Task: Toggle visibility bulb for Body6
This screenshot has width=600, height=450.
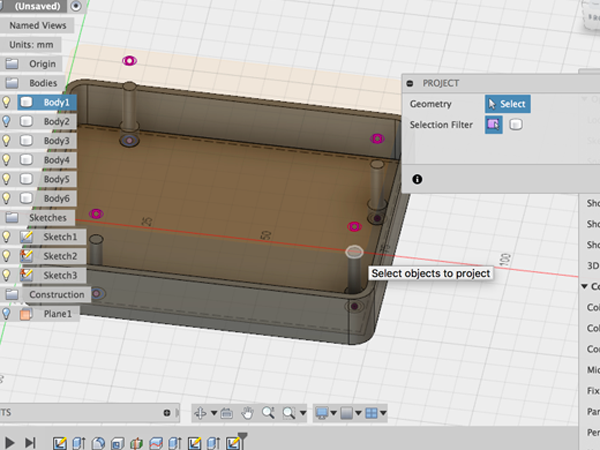Action: pos(7,198)
